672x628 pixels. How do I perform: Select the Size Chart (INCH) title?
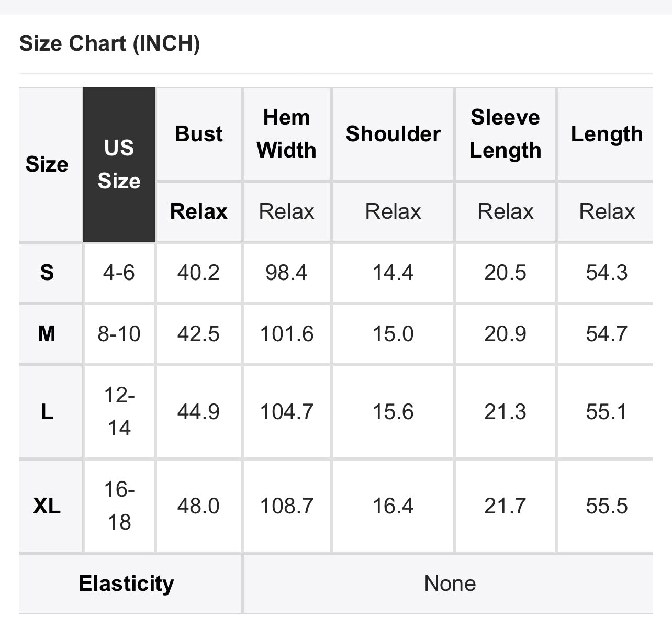click(109, 43)
